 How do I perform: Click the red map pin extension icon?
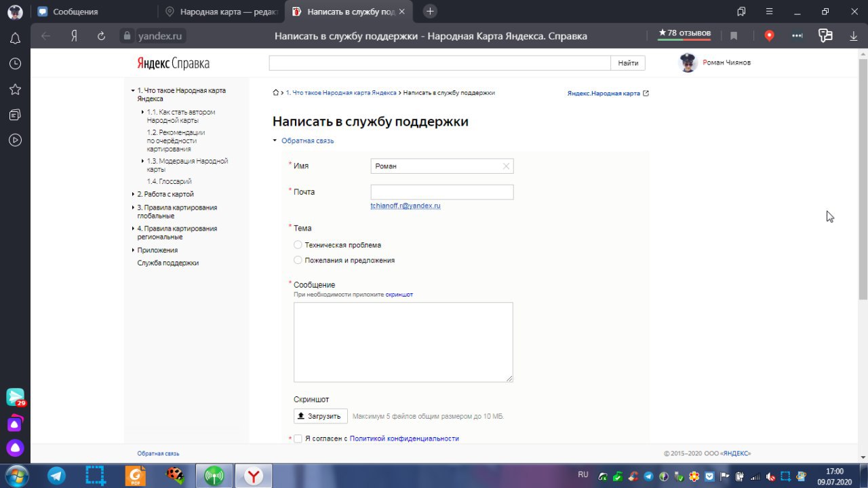pos(769,36)
